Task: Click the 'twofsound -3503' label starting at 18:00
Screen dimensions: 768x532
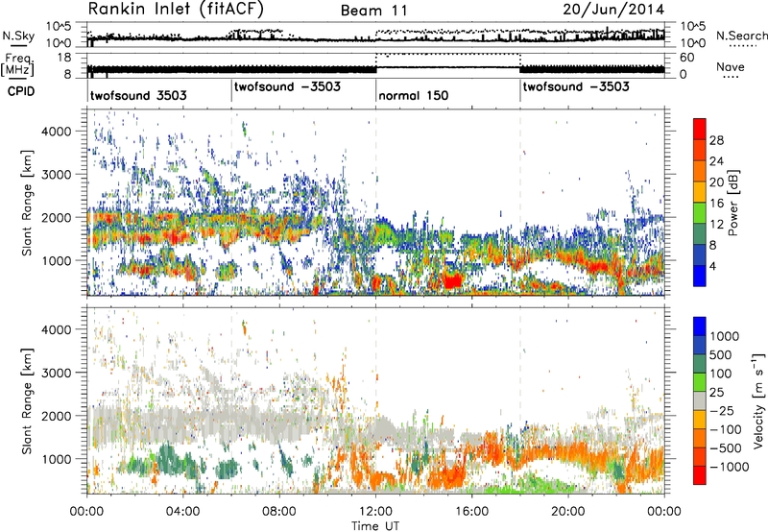Action: point(576,86)
